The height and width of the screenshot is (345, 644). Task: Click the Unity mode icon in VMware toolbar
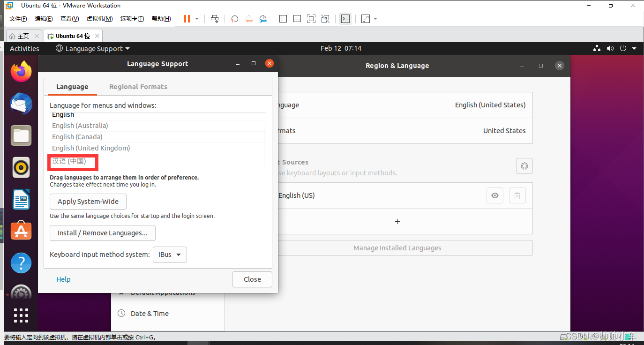(325, 19)
